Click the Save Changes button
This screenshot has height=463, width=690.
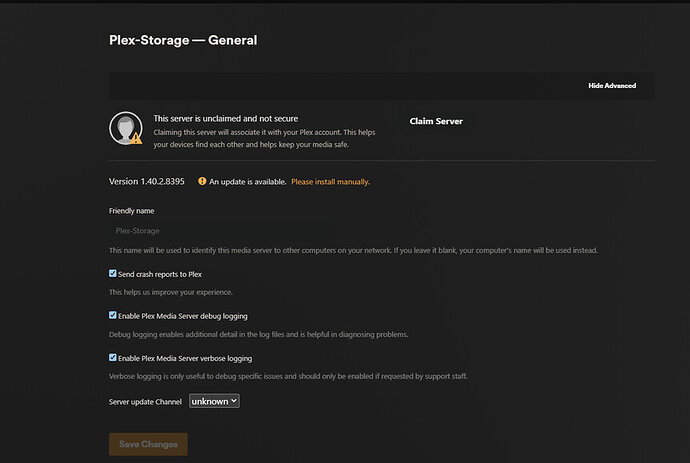pyautogui.click(x=148, y=444)
